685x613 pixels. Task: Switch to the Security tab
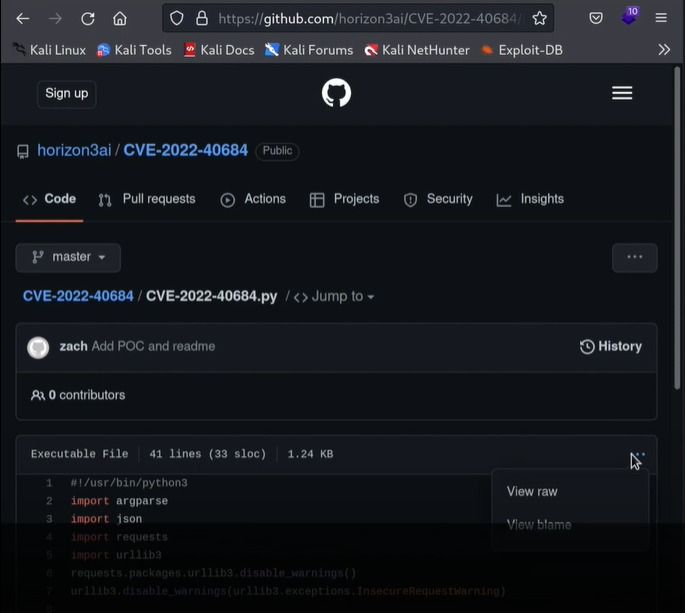coord(438,199)
